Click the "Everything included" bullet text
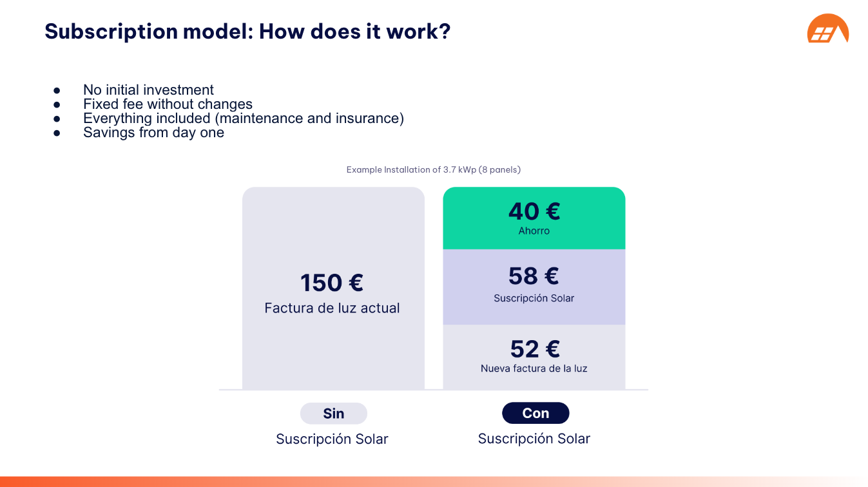 tap(243, 119)
